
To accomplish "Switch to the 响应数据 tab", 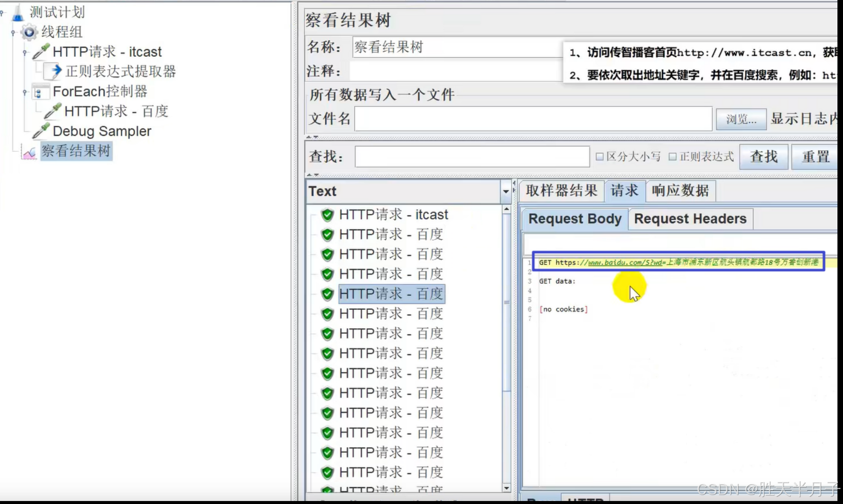I will pos(680,191).
